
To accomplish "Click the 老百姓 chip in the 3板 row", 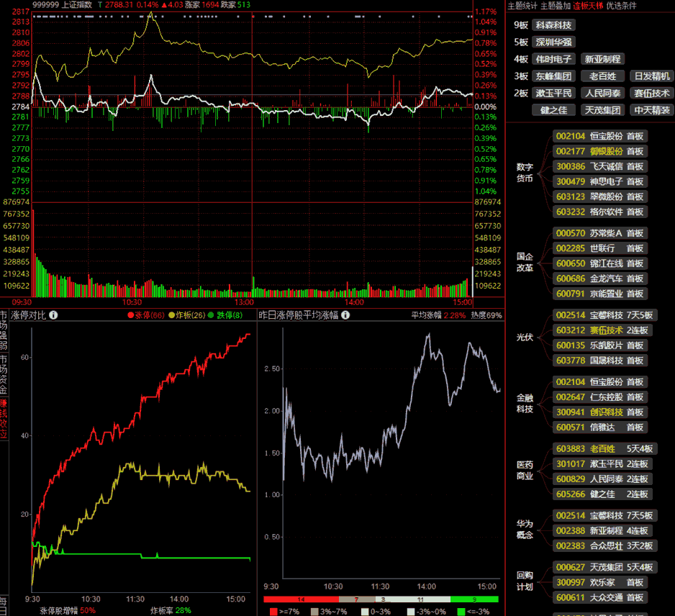I will [x=603, y=76].
